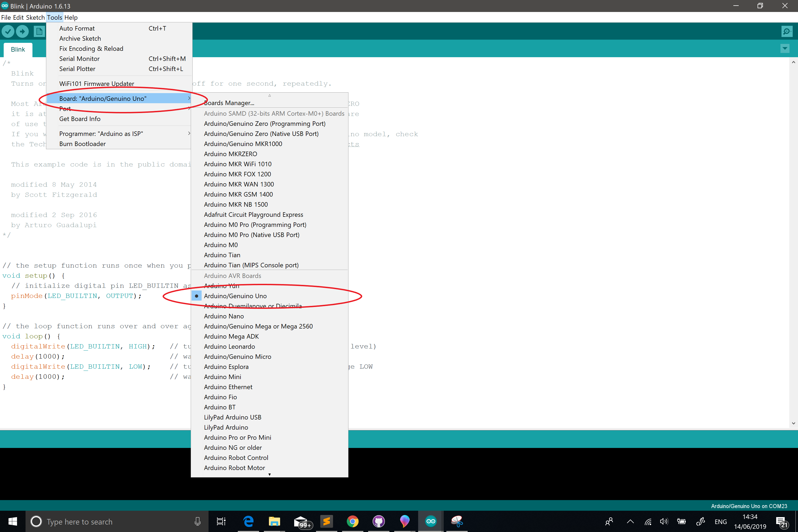Click the editor scrollbar down arrow
Image resolution: width=798 pixels, height=532 pixels.
[x=793, y=423]
